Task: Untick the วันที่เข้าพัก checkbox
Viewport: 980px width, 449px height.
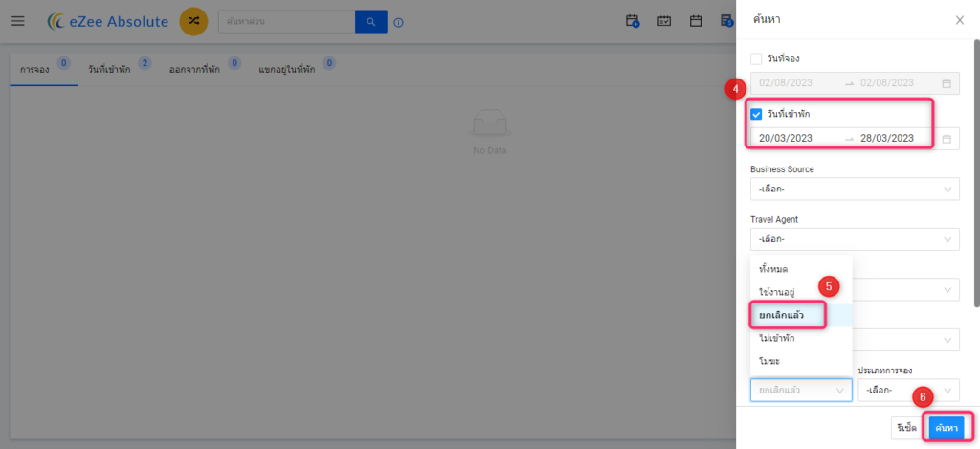Action: [x=756, y=115]
